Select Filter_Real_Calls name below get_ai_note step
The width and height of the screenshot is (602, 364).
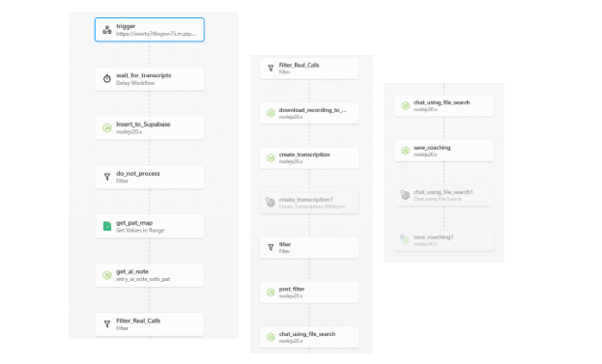[x=138, y=321]
